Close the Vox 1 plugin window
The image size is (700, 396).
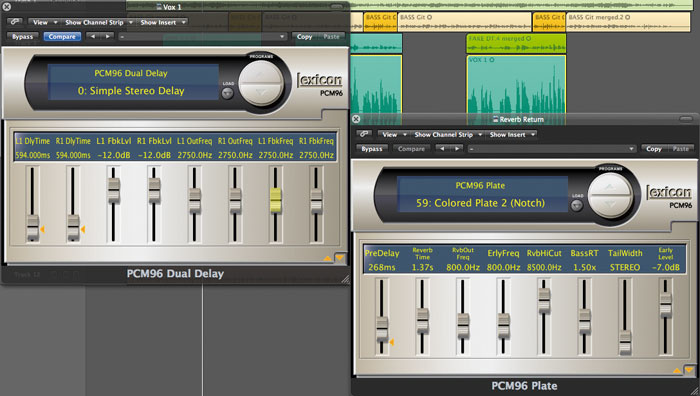[7, 7]
